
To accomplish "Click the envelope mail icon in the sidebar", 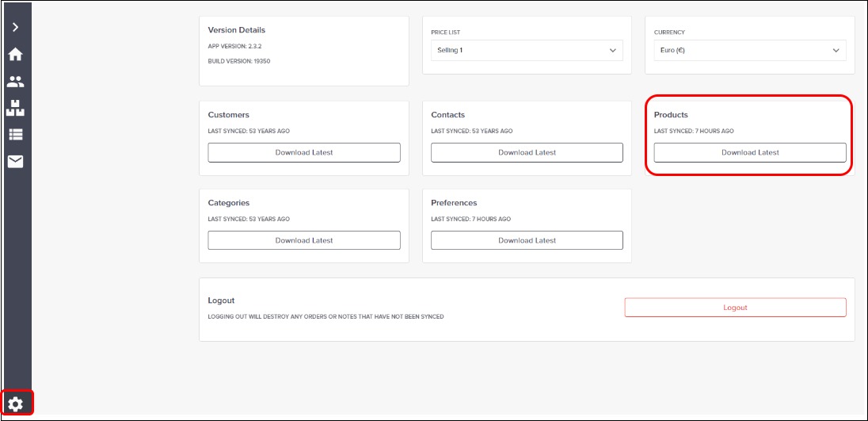I will [x=15, y=162].
